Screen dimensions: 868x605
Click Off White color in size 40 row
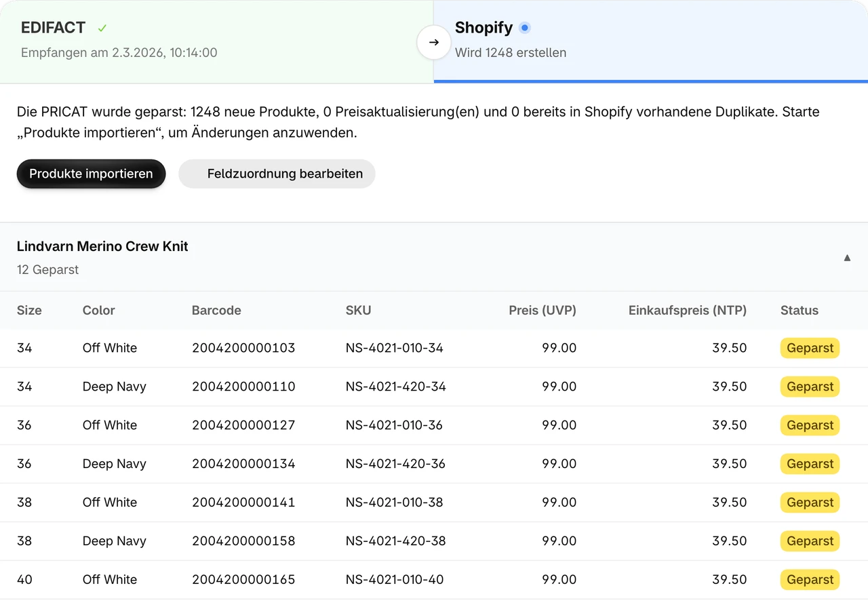point(110,580)
